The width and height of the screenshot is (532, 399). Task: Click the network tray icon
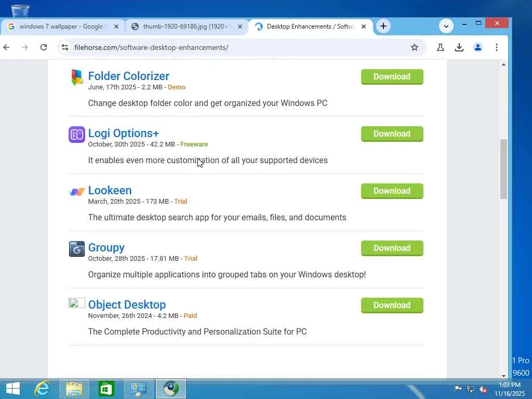click(x=471, y=389)
